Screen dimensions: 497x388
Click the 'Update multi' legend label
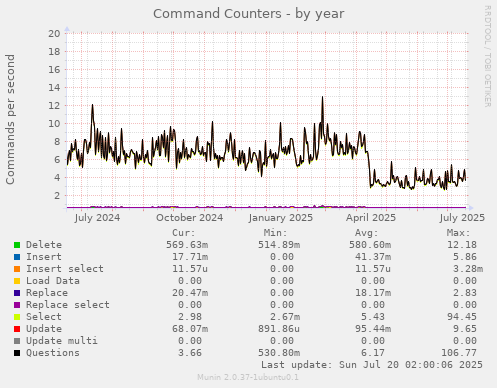click(x=62, y=341)
